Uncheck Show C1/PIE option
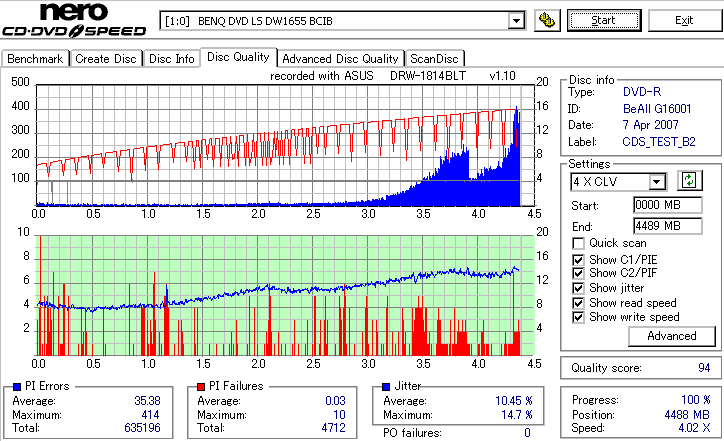Viewport: 724px width, 441px height. point(578,260)
